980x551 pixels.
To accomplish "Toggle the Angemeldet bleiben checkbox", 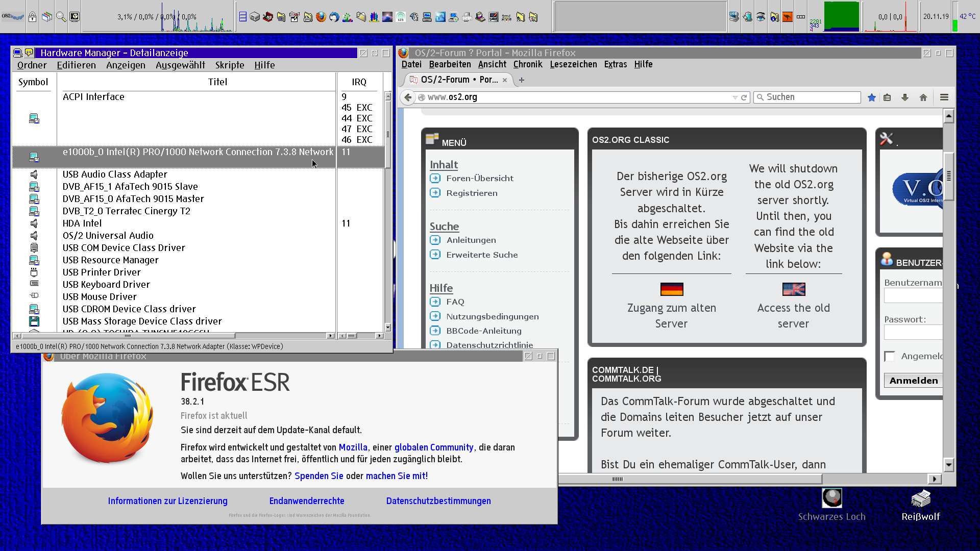I will [x=890, y=356].
